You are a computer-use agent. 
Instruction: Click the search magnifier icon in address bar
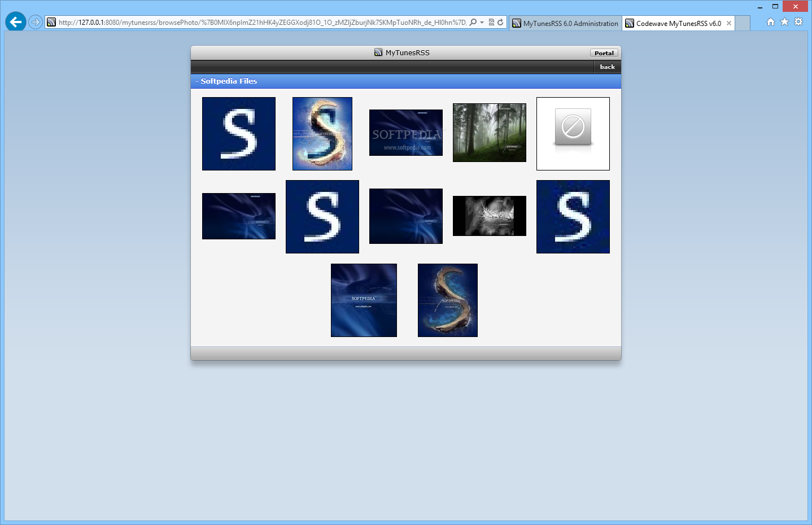pos(473,22)
